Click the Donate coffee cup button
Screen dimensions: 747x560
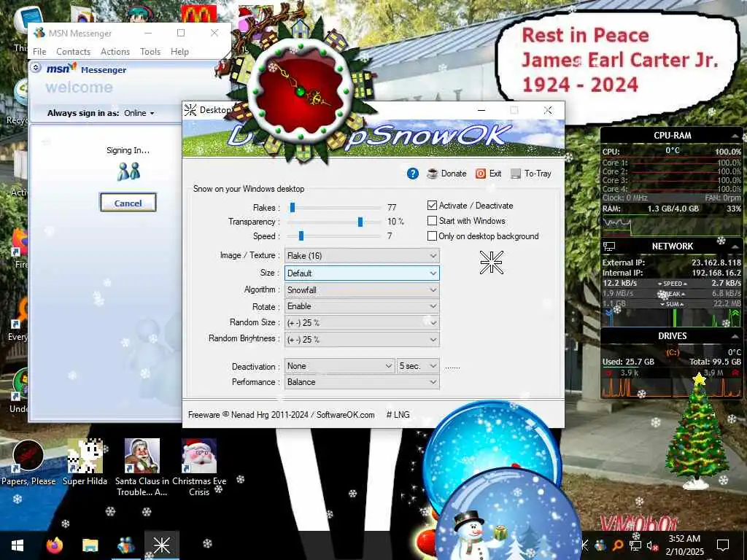click(x=446, y=174)
